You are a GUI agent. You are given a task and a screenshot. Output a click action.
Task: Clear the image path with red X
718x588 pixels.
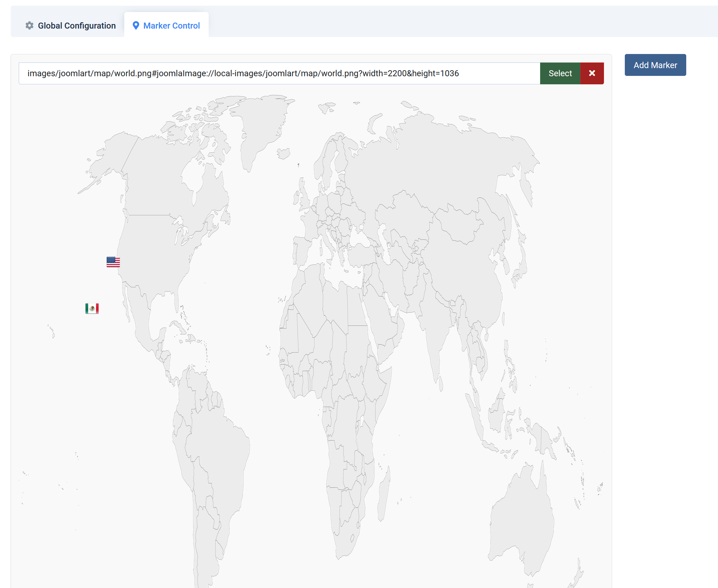pyautogui.click(x=592, y=73)
